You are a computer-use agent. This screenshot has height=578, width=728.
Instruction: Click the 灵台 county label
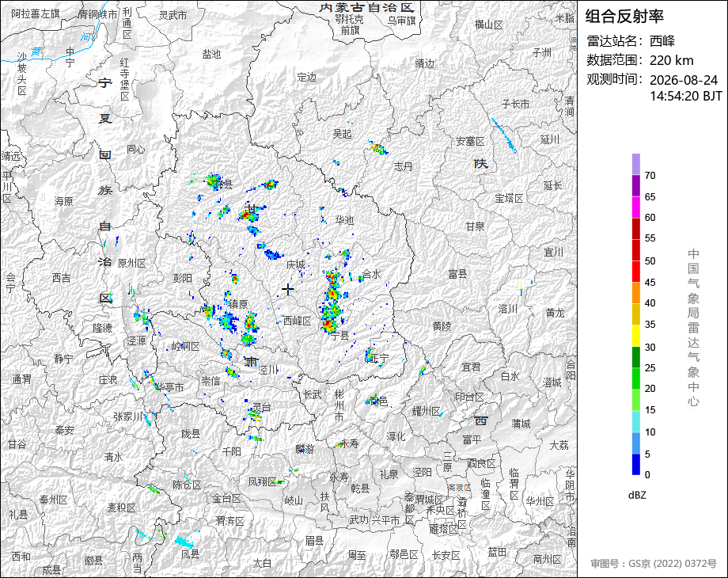261,407
